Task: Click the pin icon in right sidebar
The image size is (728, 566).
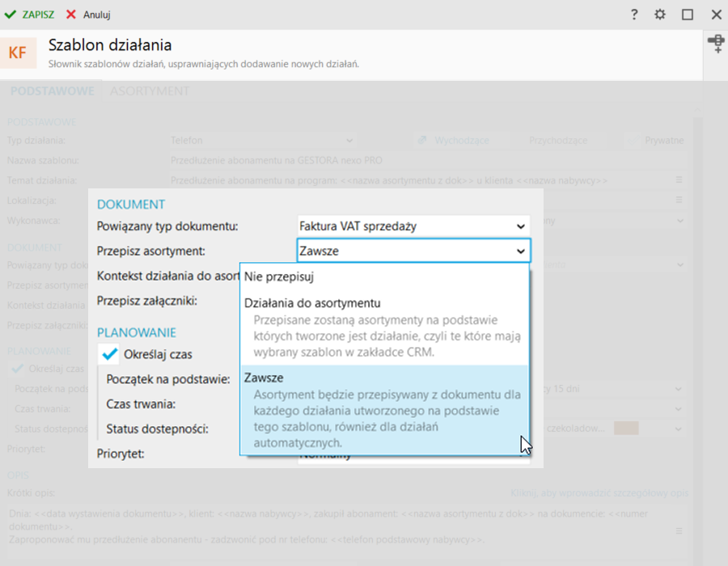Action: click(716, 43)
